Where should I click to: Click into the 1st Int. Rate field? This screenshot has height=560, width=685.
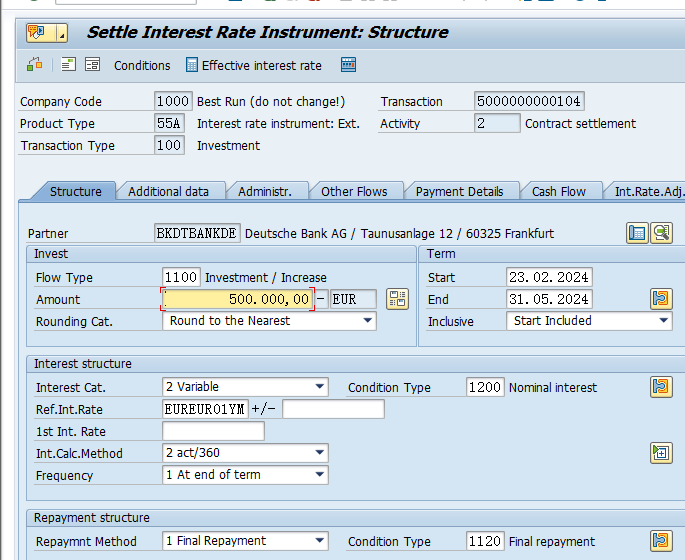[x=213, y=431]
